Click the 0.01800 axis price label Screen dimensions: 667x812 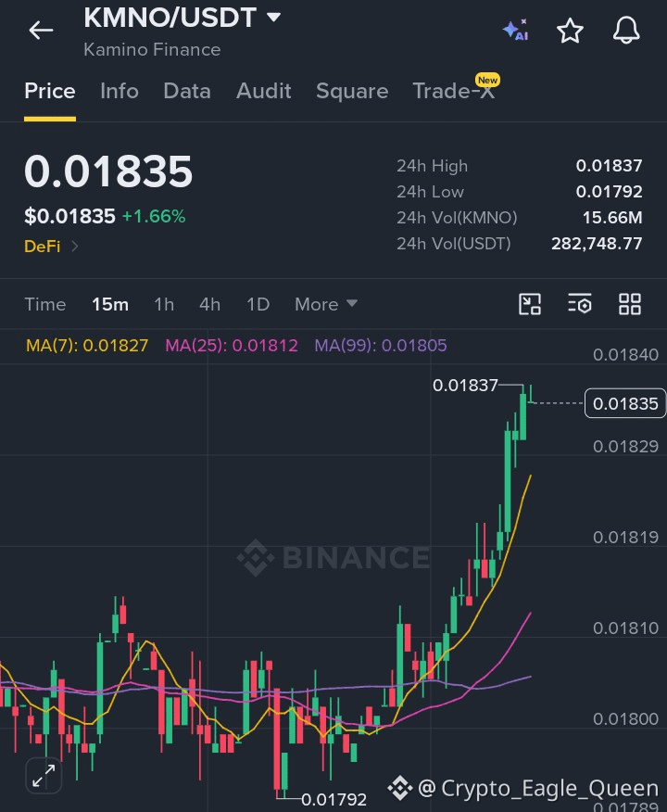tap(625, 718)
